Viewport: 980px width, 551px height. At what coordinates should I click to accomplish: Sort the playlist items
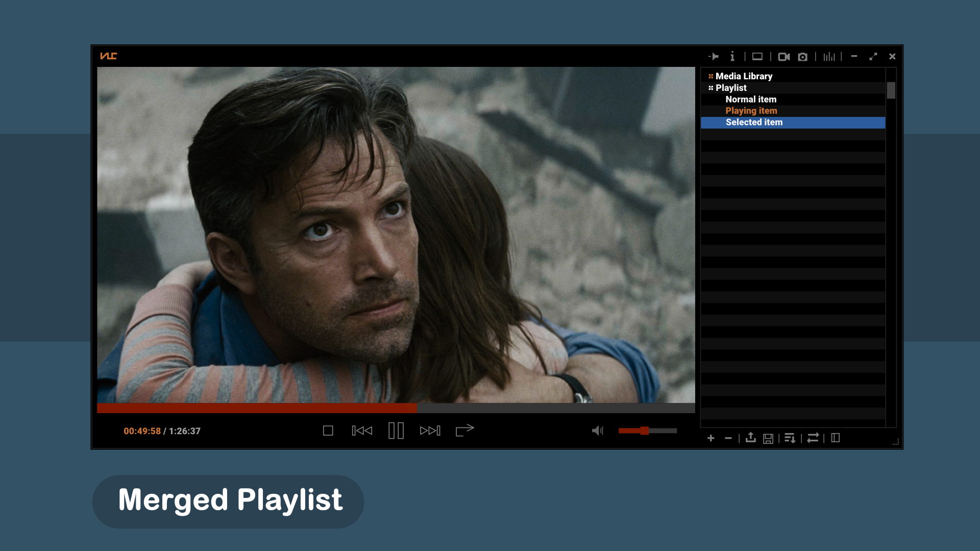point(790,438)
